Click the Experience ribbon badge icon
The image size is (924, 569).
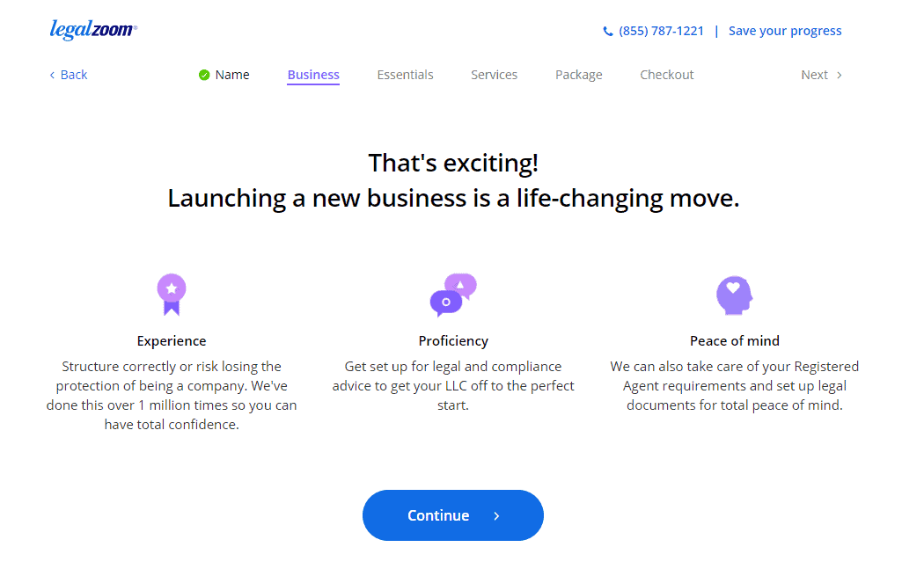pos(172,295)
